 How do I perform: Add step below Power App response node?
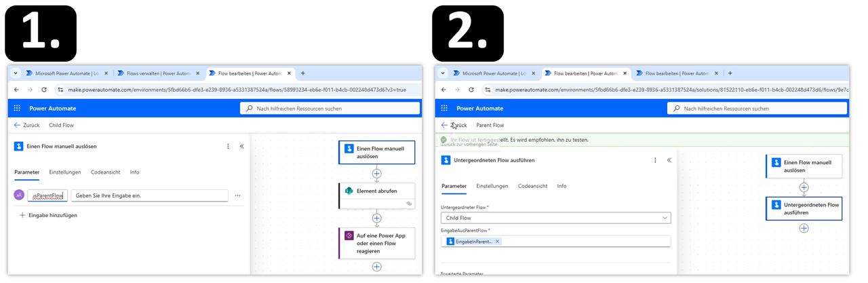pos(377,267)
